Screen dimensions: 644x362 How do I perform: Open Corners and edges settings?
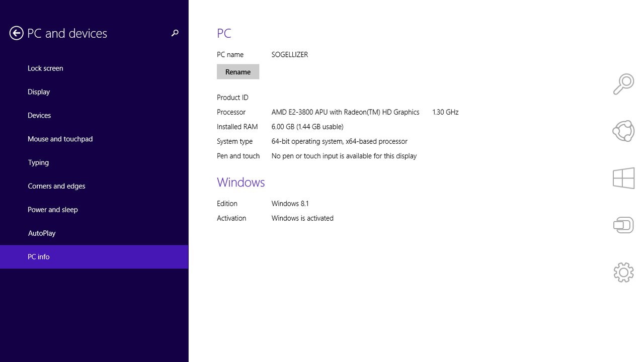[94, 187]
